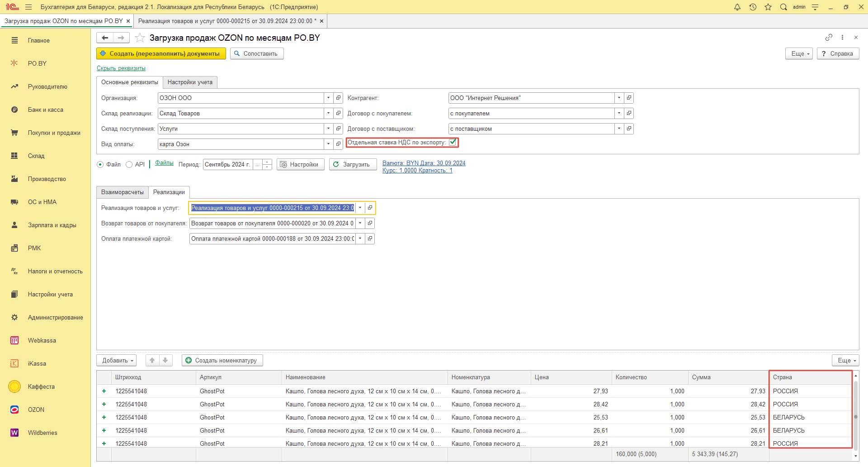Click Сопоставить button
The height and width of the screenshot is (467, 868).
click(257, 53)
